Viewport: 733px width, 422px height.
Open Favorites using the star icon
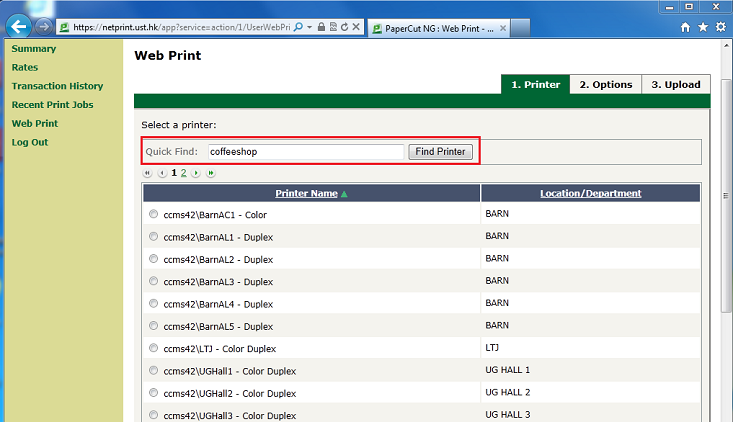click(x=701, y=28)
